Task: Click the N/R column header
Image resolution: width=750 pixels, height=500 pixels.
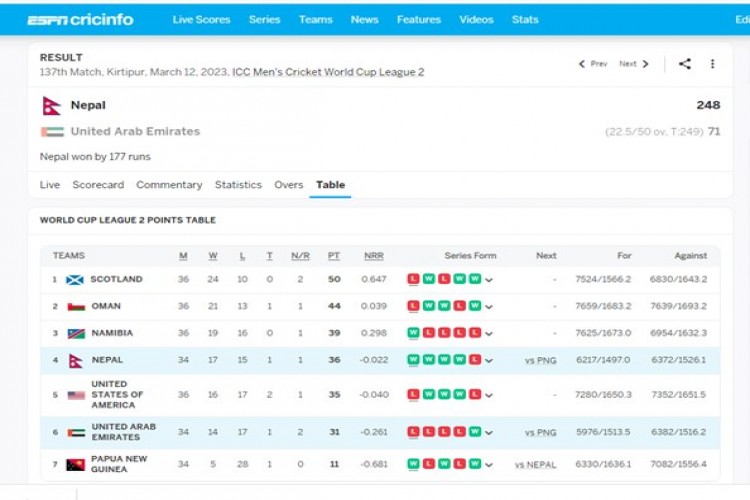Action: coord(300,256)
